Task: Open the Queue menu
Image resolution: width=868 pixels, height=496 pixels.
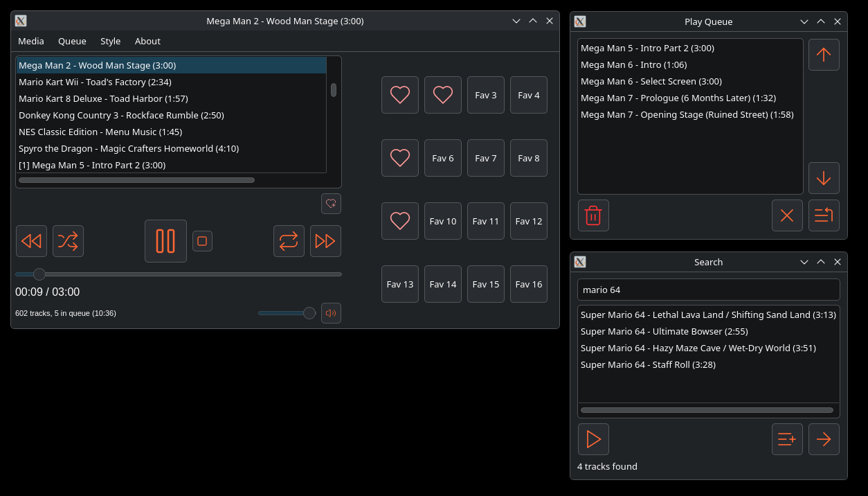Action: (x=72, y=41)
